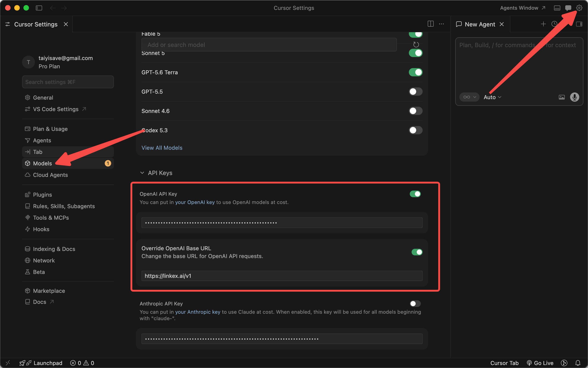Image resolution: width=588 pixels, height=368 pixels.
Task: Edit the OpenAI base URL field
Action: pyautogui.click(x=282, y=276)
